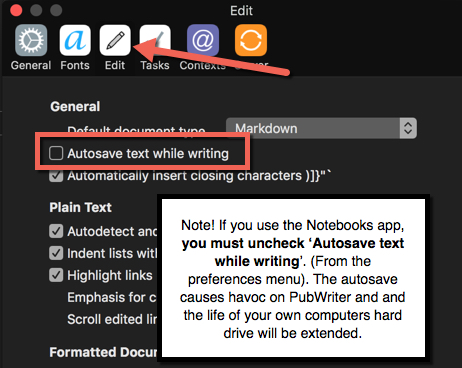Click the 'Scroll edited' option label
This screenshot has height=368, width=462.
point(112,319)
